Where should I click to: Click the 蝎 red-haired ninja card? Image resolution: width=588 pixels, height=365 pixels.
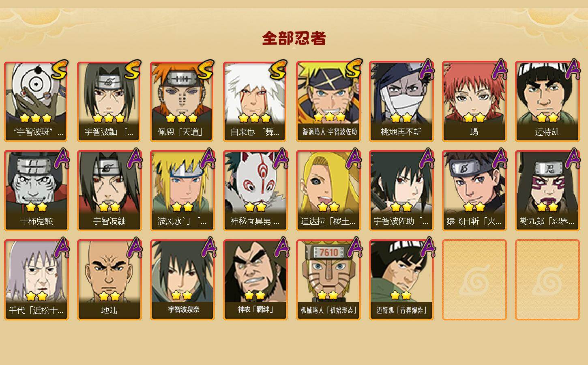[474, 101]
